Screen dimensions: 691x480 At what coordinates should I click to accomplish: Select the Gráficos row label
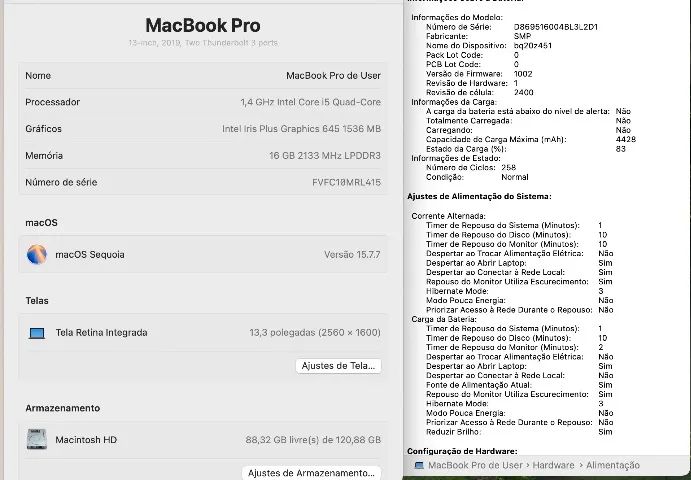[43, 129]
